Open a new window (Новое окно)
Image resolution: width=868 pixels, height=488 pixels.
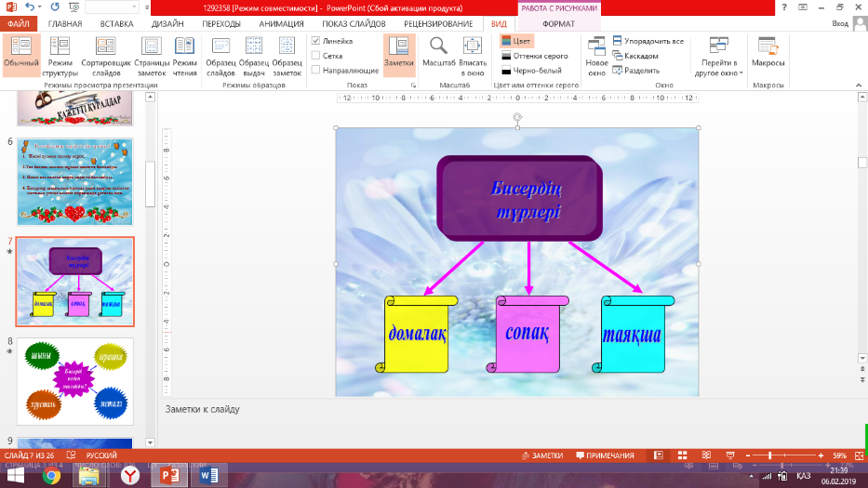(596, 57)
